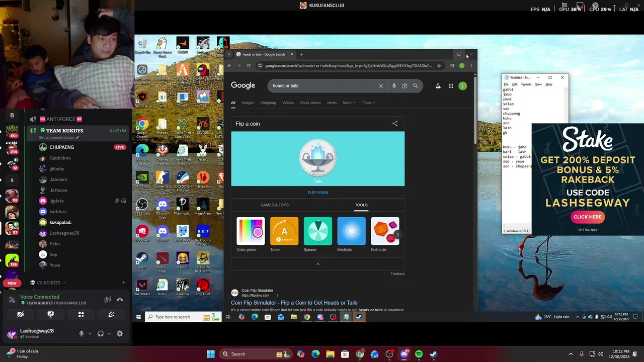Viewport: 644px width, 362px height.
Task: Expand the CS NIGHTS category
Action: 48,283
